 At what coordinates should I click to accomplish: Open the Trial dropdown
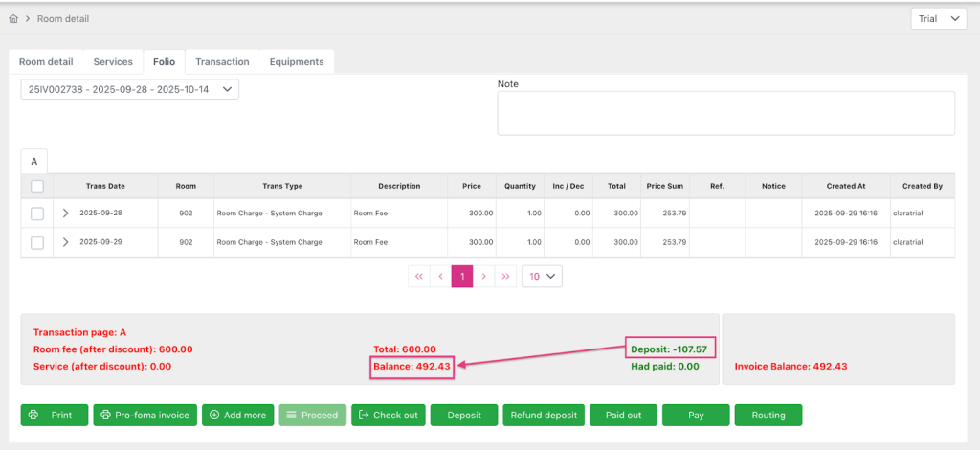click(938, 19)
